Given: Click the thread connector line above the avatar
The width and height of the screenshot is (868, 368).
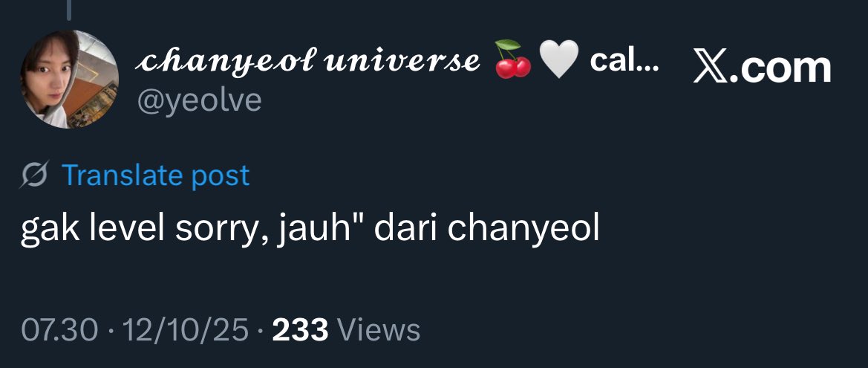Looking at the screenshot, I should (x=69, y=10).
